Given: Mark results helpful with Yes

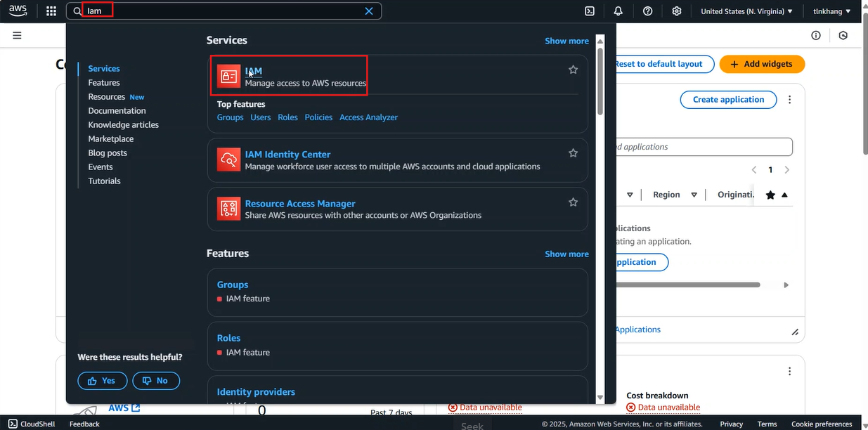Looking at the screenshot, I should coord(103,381).
